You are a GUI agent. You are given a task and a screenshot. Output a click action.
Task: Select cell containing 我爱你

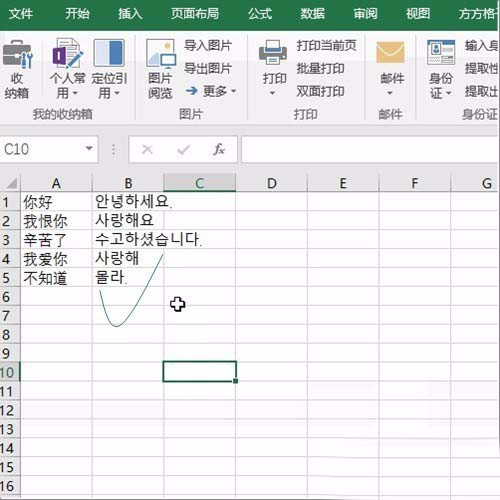56,259
